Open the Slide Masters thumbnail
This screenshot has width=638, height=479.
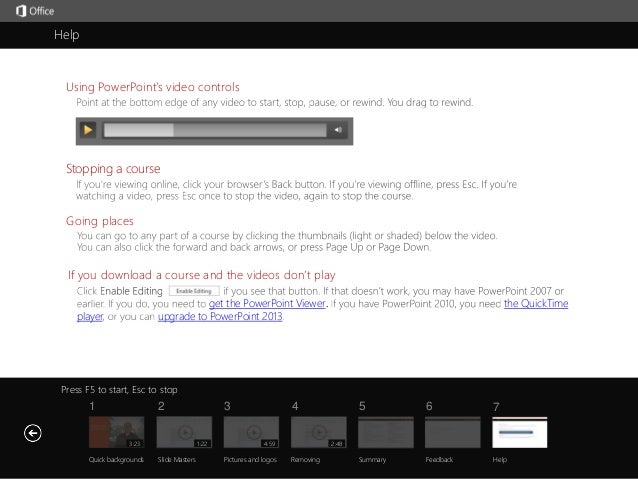click(x=184, y=432)
